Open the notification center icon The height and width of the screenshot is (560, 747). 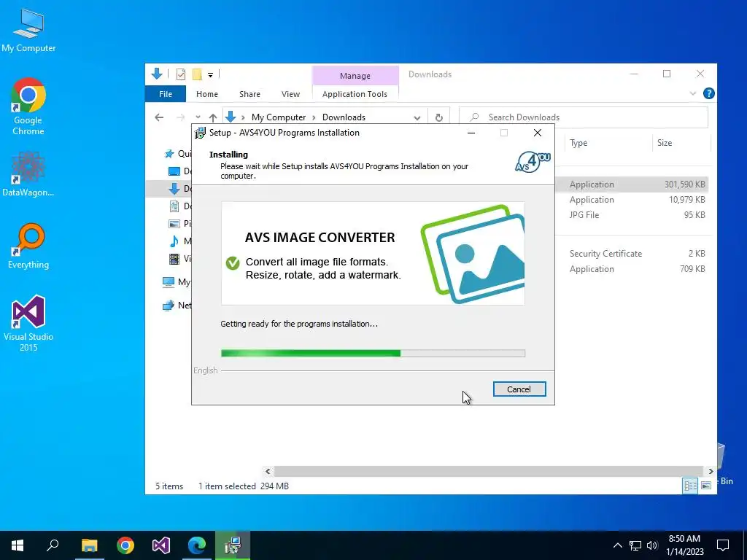723,545
